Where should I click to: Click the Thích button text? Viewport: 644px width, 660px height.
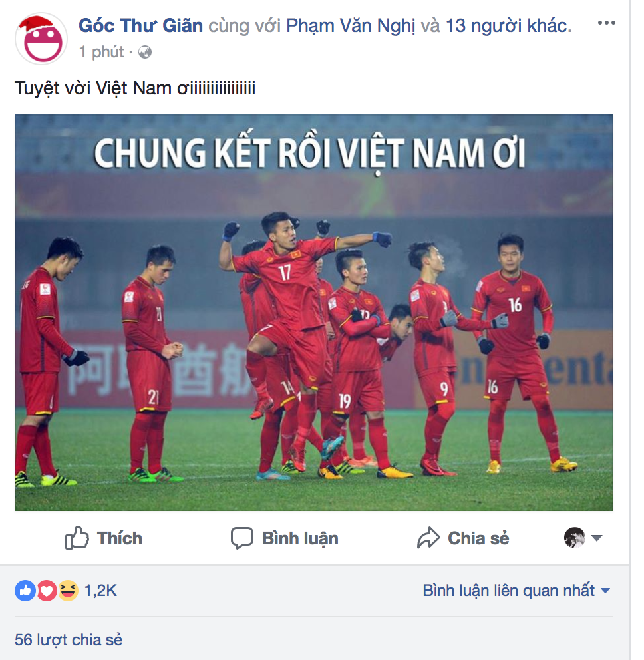[120, 538]
